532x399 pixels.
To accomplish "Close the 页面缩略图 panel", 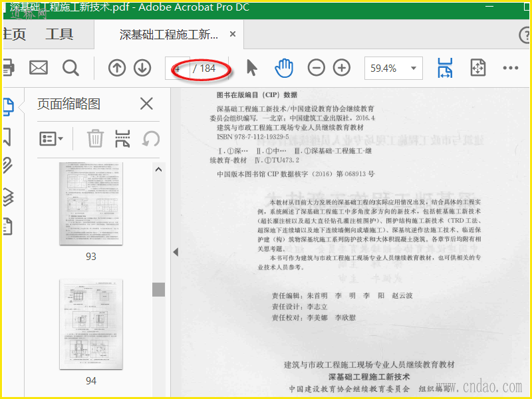I will [146, 104].
